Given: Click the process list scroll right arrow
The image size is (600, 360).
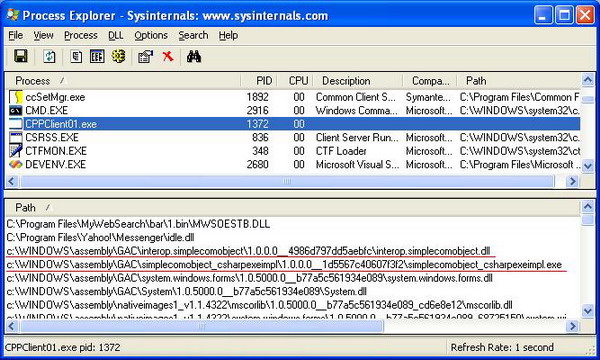Looking at the screenshot, I should 572,181.
